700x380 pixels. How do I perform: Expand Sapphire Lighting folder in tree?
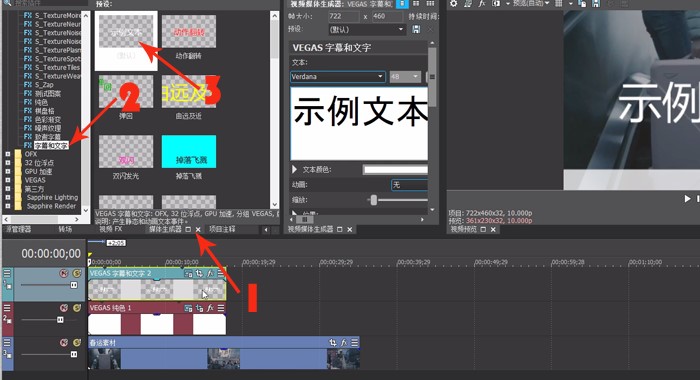[8, 197]
